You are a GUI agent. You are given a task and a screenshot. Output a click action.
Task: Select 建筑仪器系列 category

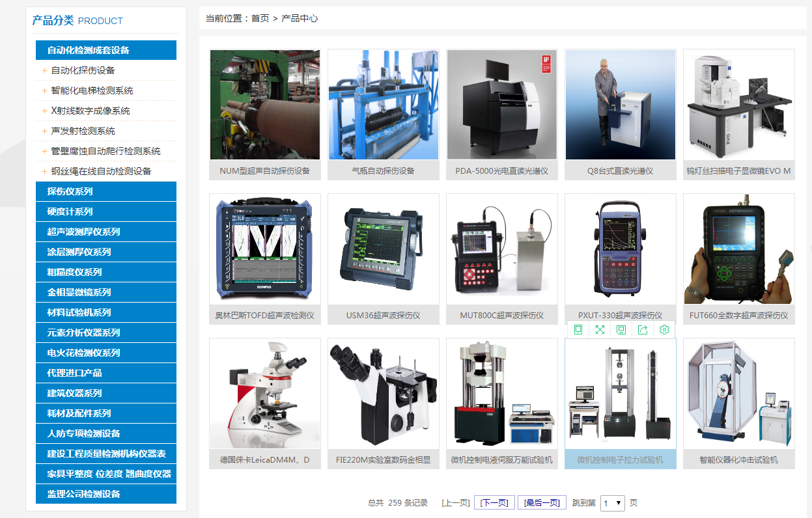pos(106,393)
